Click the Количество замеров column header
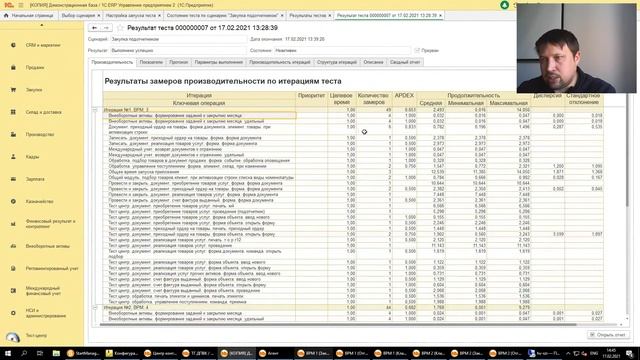This screenshot has height=360, width=640. click(x=374, y=99)
